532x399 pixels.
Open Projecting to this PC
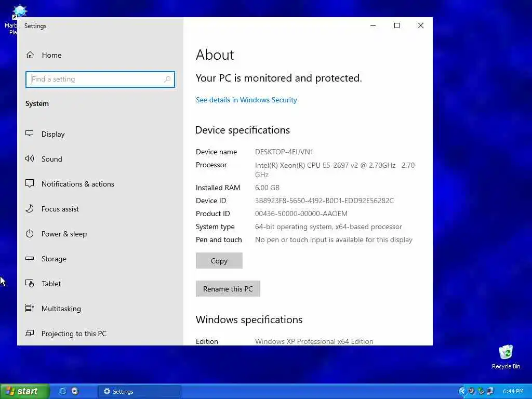point(66,334)
